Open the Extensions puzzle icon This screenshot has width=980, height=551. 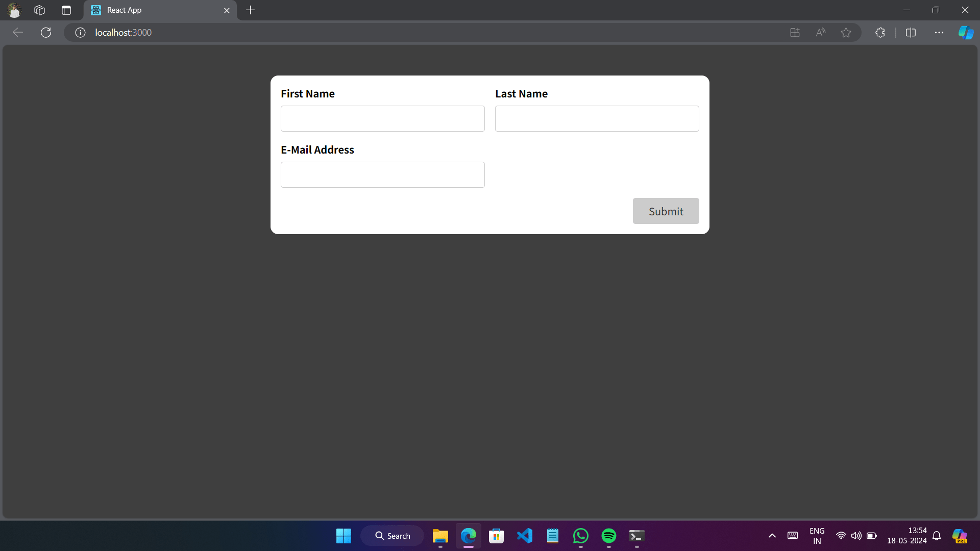tap(880, 33)
